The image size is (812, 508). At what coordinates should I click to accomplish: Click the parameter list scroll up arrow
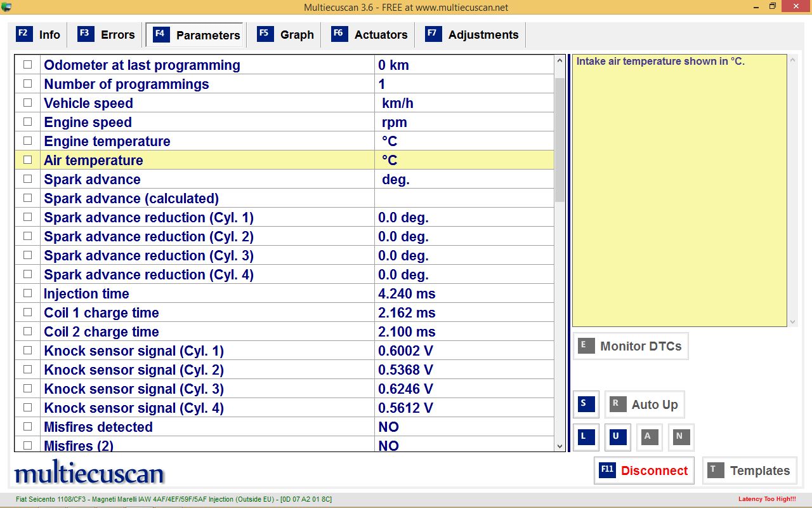click(x=560, y=61)
